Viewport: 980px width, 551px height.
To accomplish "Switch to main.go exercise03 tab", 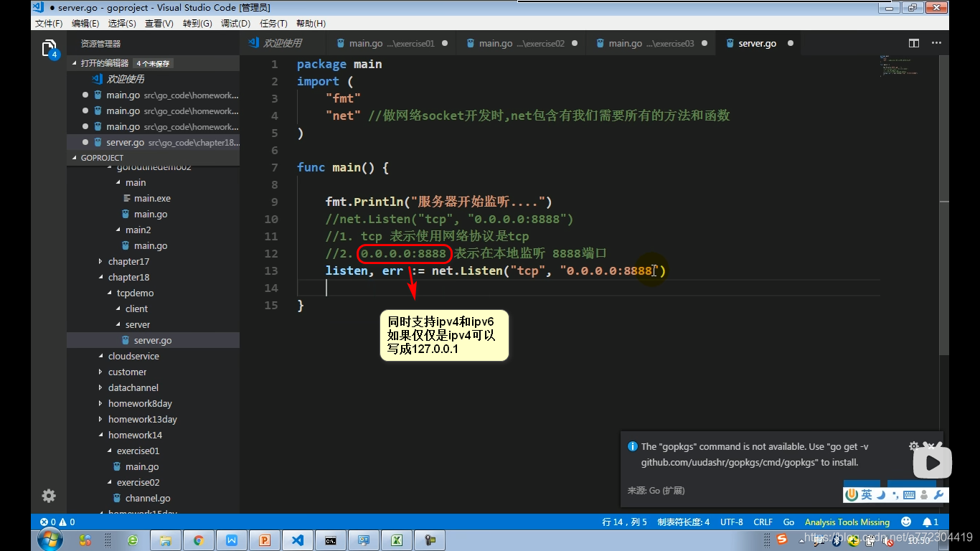I will click(651, 43).
